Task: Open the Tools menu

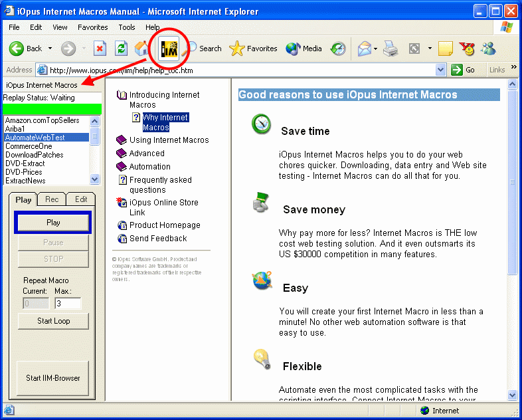Action: click(126, 27)
